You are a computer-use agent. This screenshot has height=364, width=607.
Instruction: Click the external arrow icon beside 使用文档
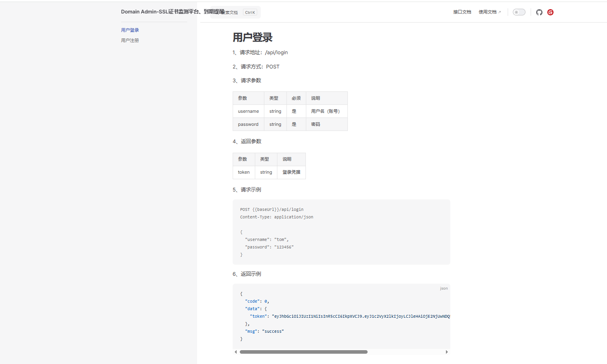(x=499, y=12)
